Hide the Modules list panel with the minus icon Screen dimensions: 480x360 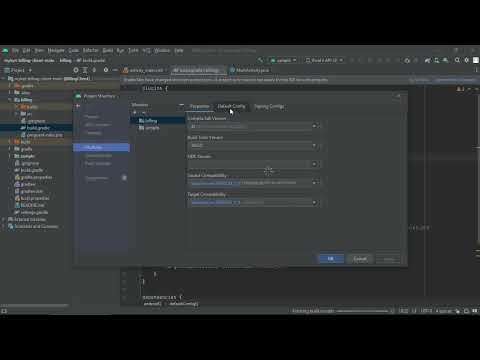coord(181,105)
